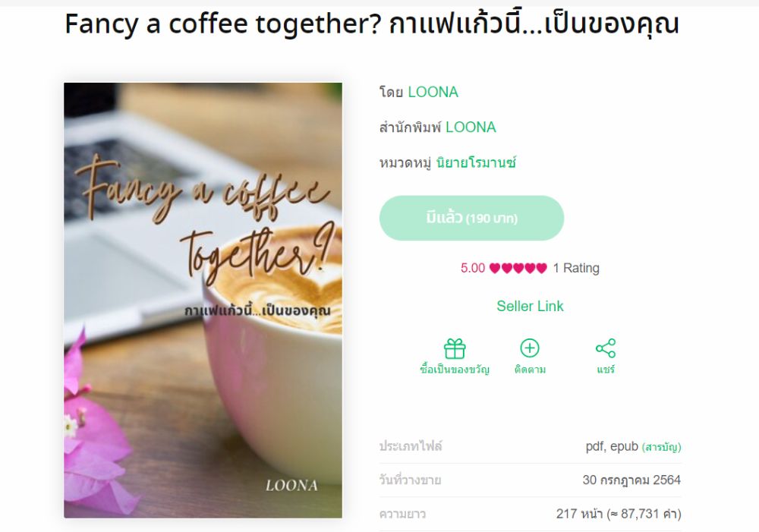Click the pdf, epub file type value
This screenshot has width=759, height=532.
pyautogui.click(x=612, y=446)
